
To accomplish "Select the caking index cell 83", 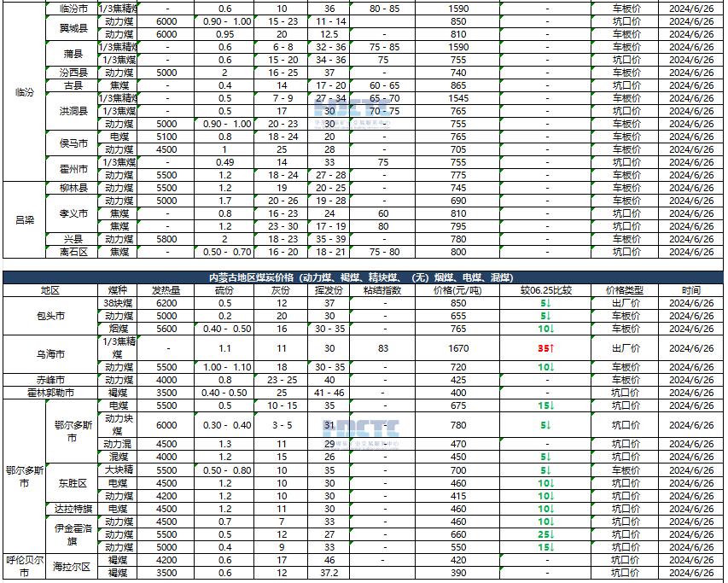I will [x=382, y=348].
